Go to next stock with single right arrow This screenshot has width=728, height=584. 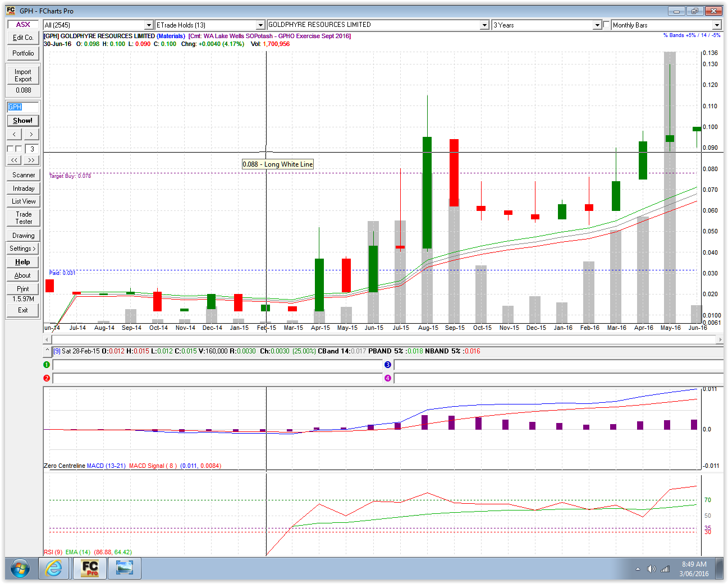click(x=31, y=134)
